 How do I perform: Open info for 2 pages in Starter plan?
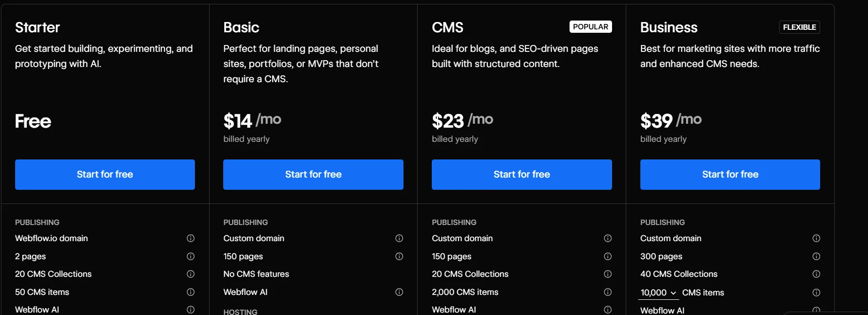(x=191, y=256)
